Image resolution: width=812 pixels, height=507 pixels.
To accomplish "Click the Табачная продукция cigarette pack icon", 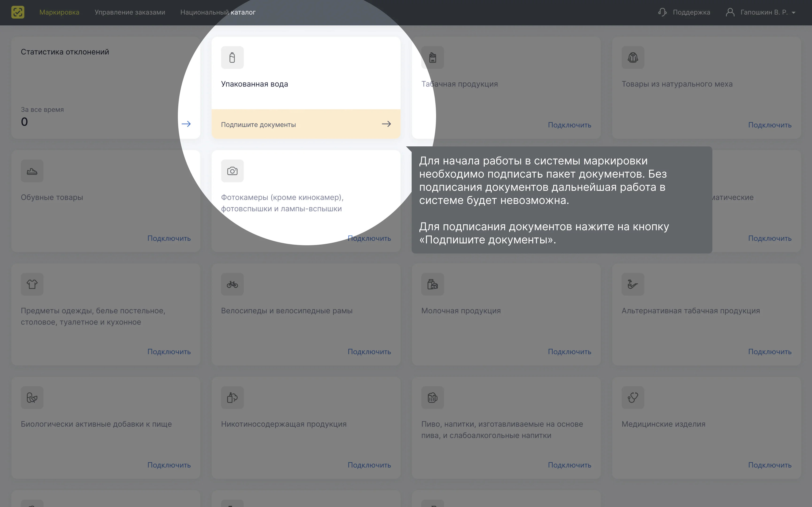I will pos(433,57).
